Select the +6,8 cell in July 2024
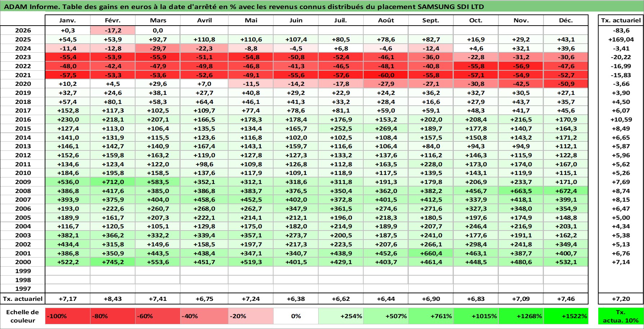The width and height of the screenshot is (644, 329). click(x=341, y=48)
